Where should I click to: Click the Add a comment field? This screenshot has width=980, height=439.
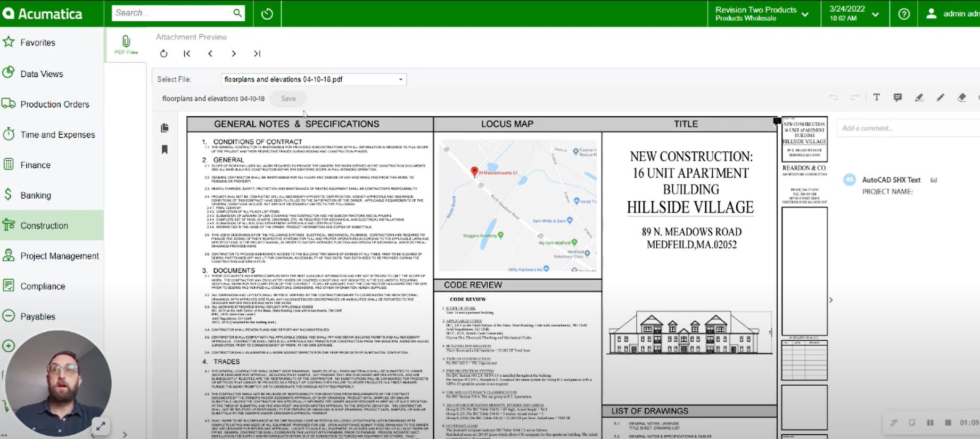909,128
